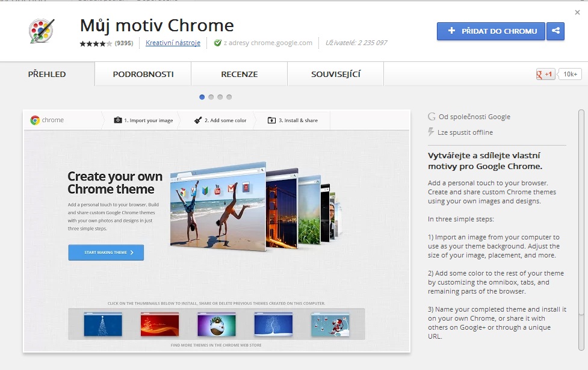The width and height of the screenshot is (588, 370).
Task: Click the Od společnosti Google text
Action: point(474,117)
